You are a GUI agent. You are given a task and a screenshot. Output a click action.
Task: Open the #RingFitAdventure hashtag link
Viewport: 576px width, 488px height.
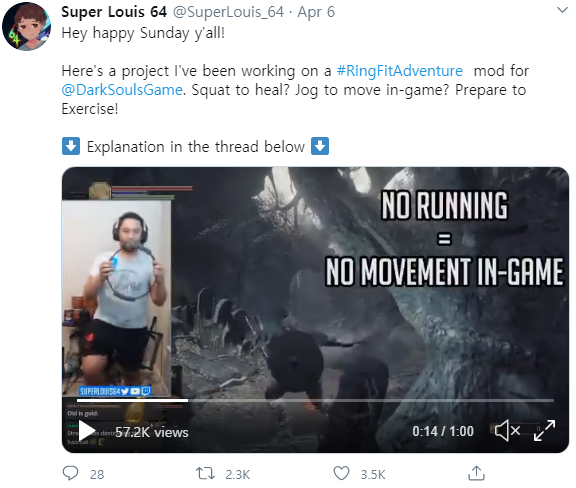pos(399,71)
